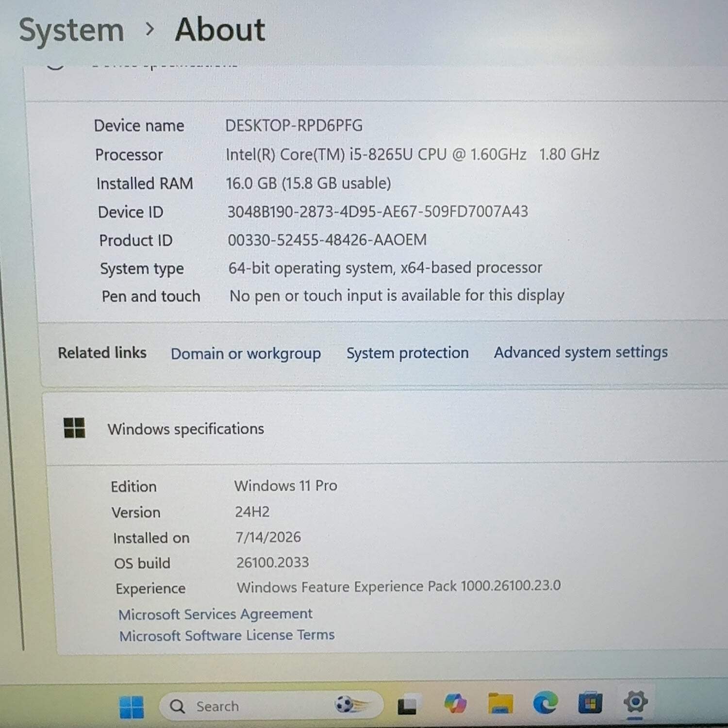Go back to System in breadcrumb

pyautogui.click(x=71, y=30)
